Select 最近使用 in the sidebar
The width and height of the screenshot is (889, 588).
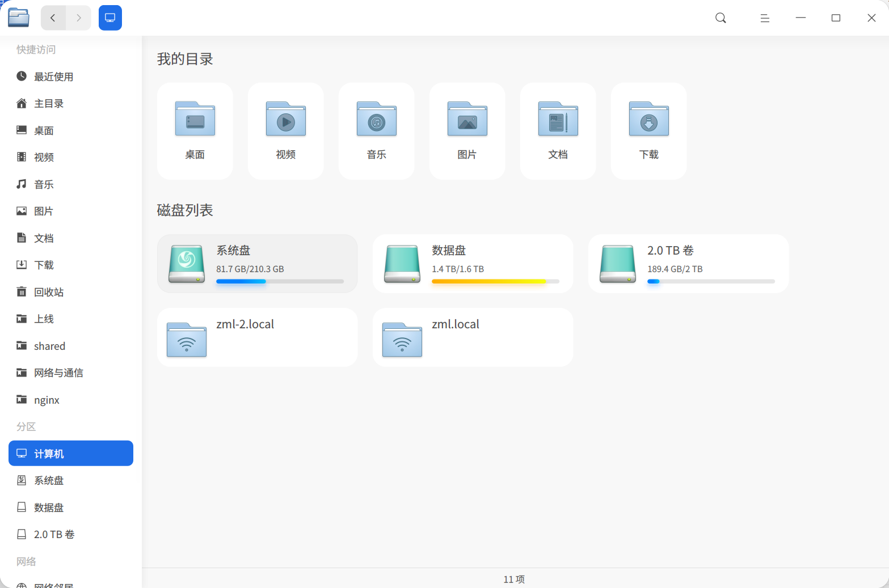click(x=53, y=77)
